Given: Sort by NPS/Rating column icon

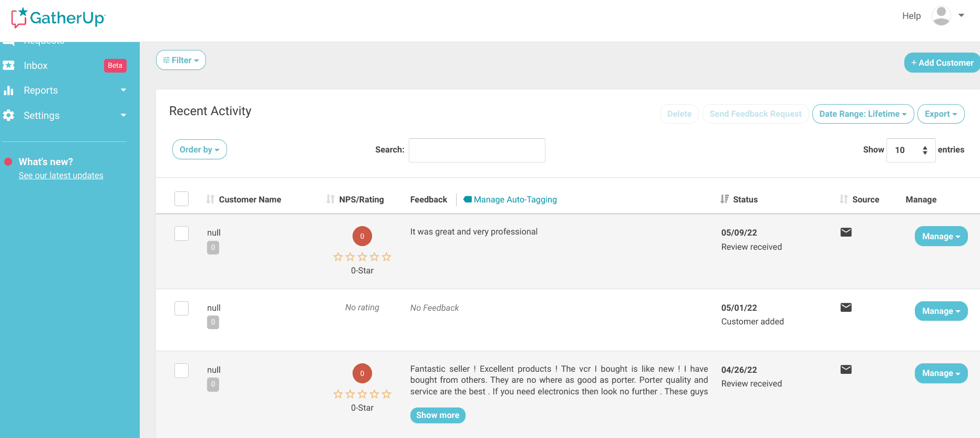Looking at the screenshot, I should click(330, 199).
